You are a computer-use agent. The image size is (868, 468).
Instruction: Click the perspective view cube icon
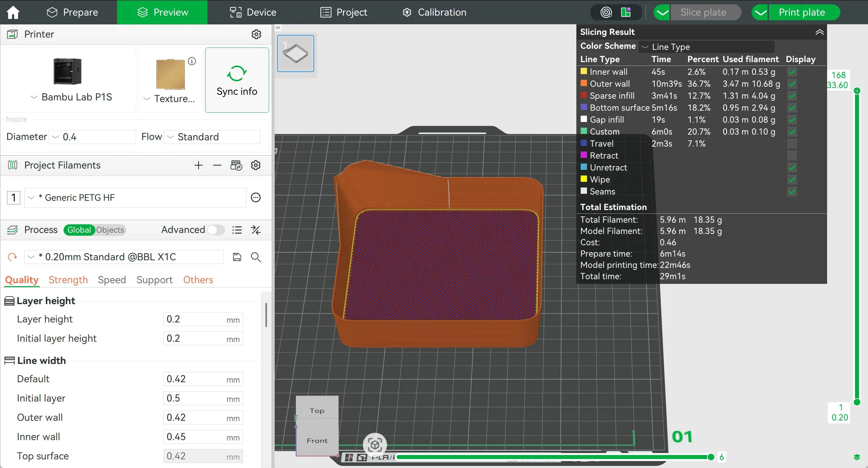(x=375, y=444)
